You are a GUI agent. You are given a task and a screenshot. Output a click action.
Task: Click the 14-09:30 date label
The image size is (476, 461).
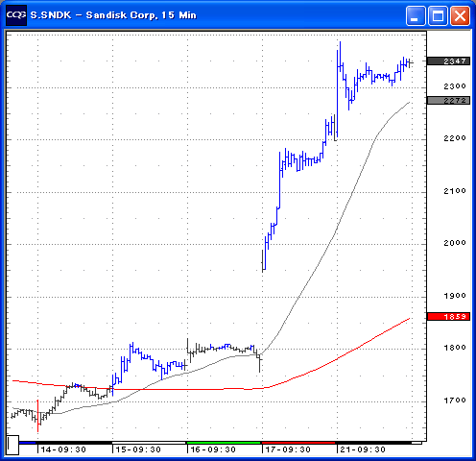coord(63,449)
